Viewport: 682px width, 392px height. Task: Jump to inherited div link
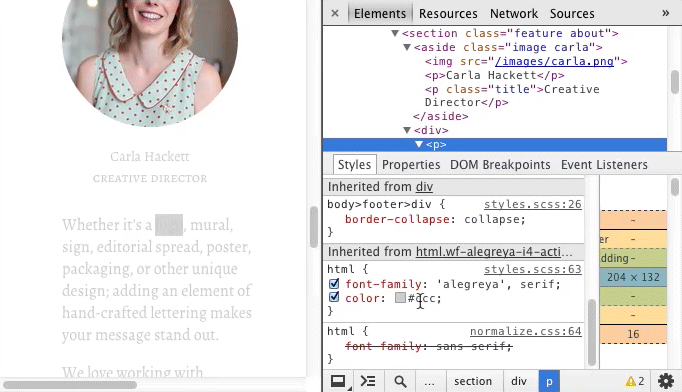(424, 187)
